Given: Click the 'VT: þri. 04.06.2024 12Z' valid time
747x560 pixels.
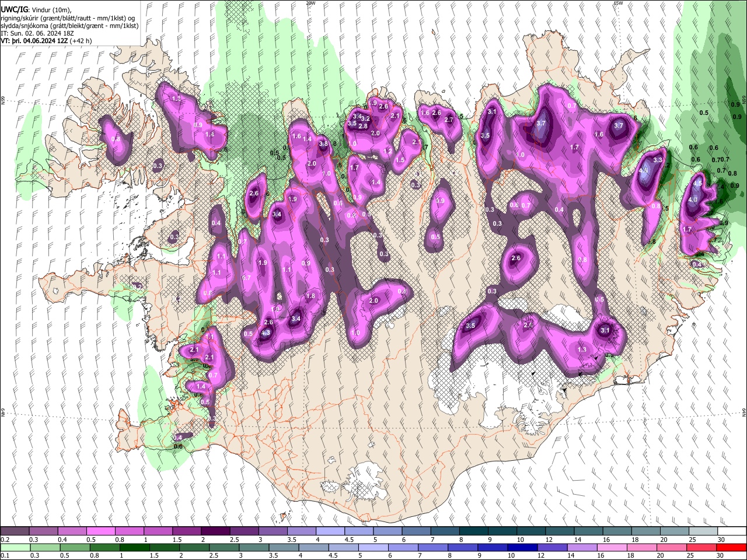Looking at the screenshot, I should coord(34,41).
